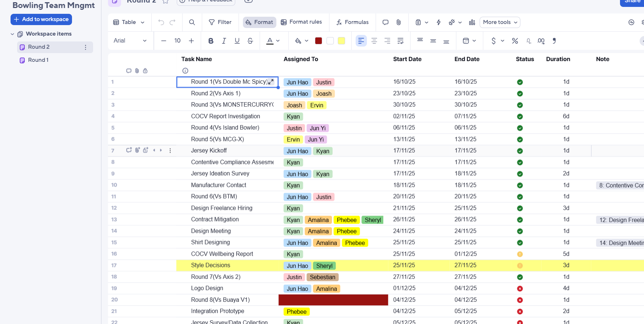Screen dimensions: 644x324
Task: Increase font size with plus button
Action: [191, 41]
